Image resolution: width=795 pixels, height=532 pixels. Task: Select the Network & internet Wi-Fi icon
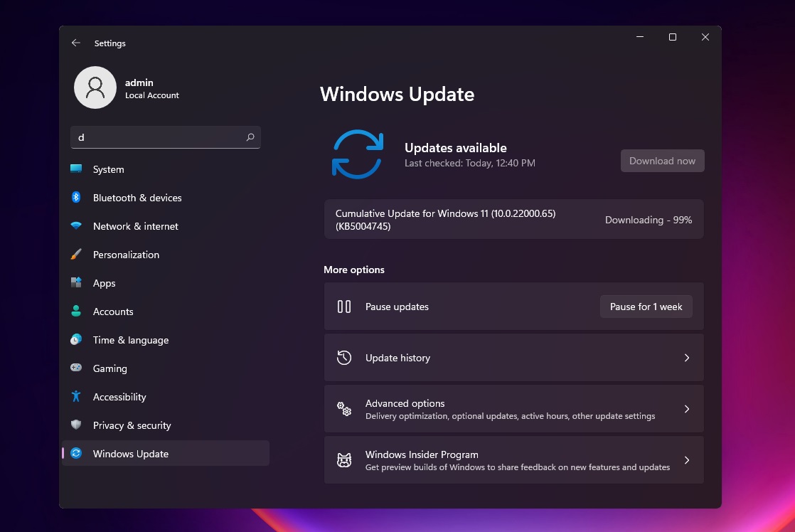coord(76,226)
